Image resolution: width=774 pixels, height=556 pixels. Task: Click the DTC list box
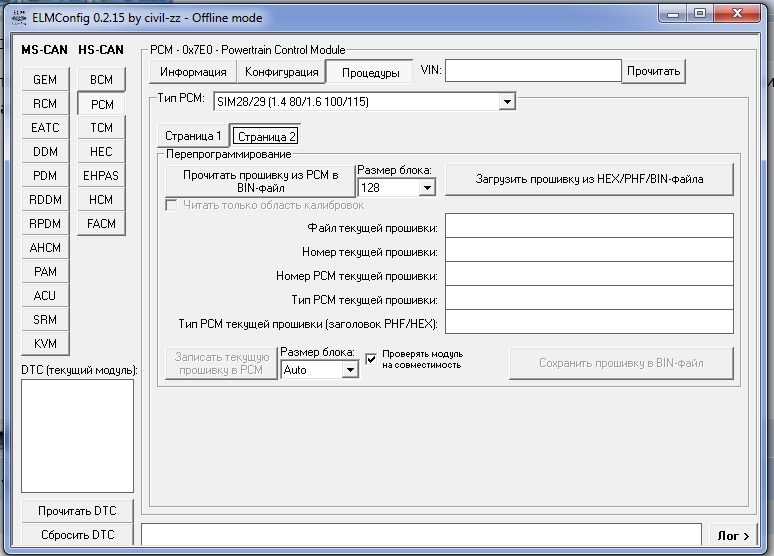77,436
